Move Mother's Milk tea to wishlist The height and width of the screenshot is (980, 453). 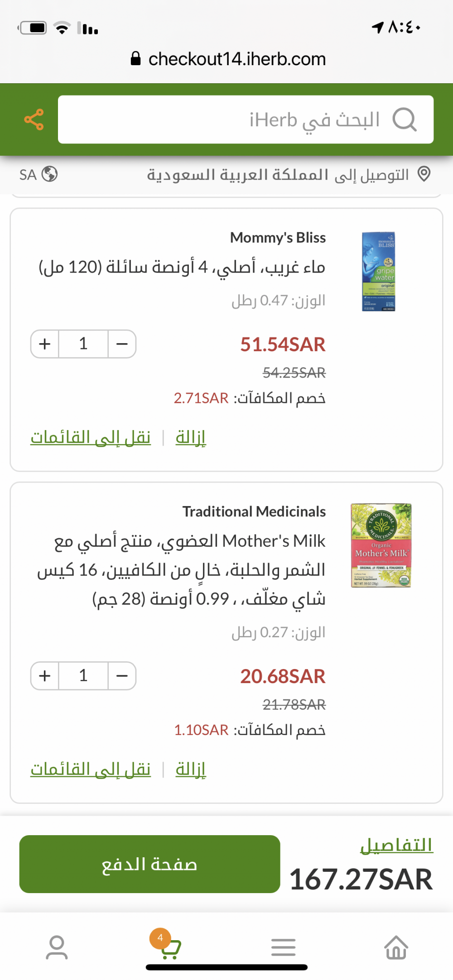[91, 770]
